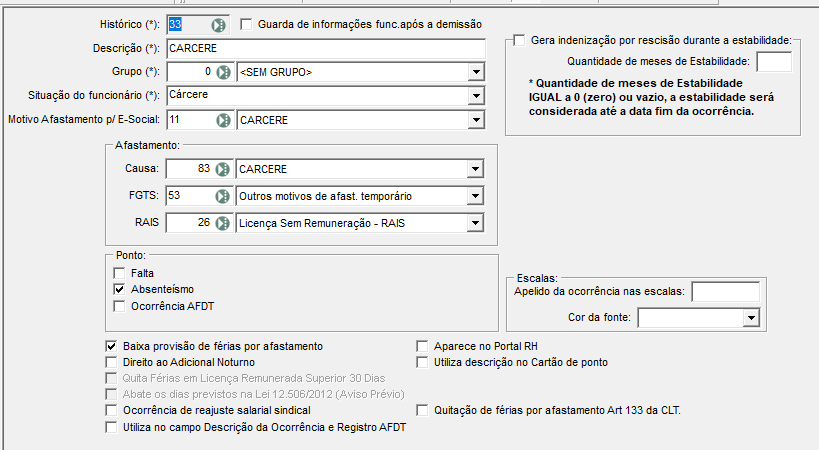The width and height of the screenshot is (819, 450).
Task: Expand the <SEM GRUPO> dropdown
Action: click(476, 72)
